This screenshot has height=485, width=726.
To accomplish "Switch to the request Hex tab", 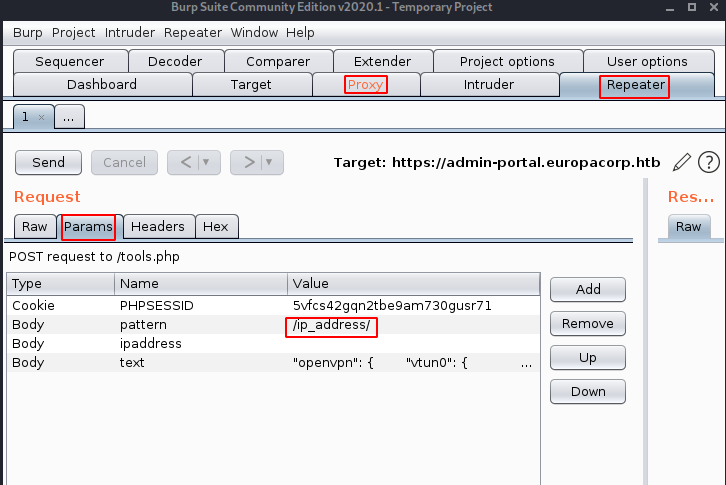I will pyautogui.click(x=216, y=227).
